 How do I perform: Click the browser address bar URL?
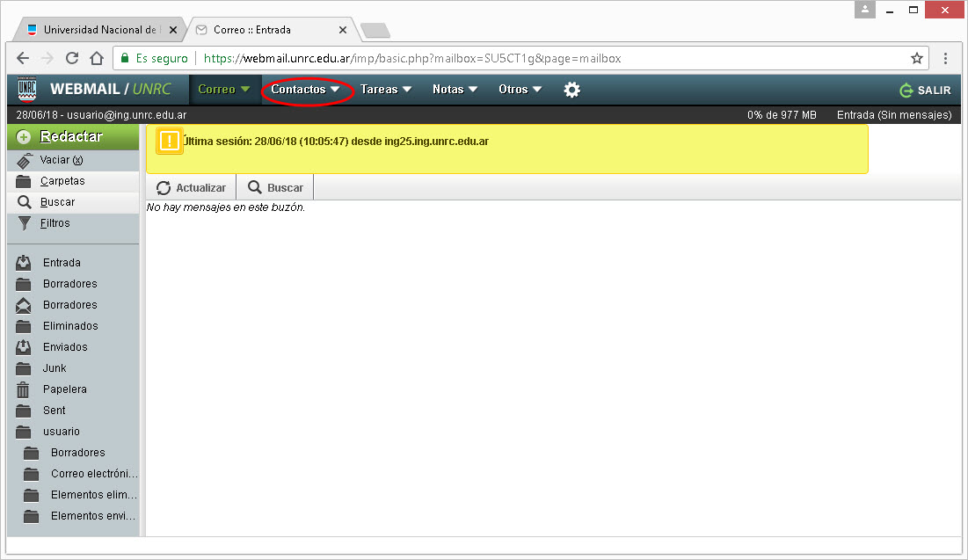click(412, 58)
